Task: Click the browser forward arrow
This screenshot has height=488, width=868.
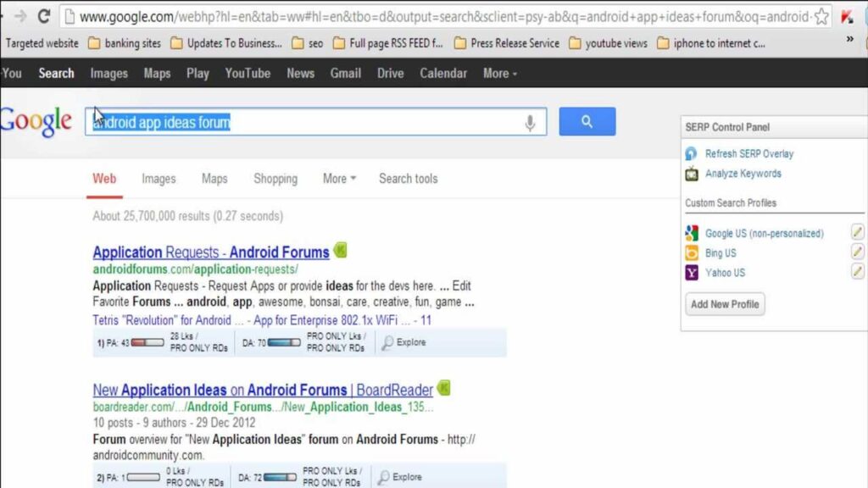Action: [20, 17]
